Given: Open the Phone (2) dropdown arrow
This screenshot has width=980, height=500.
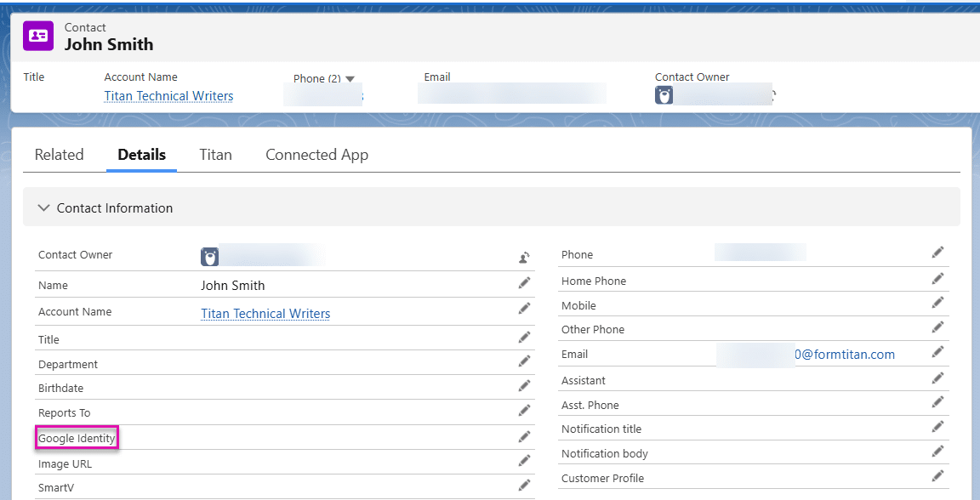Looking at the screenshot, I should tap(350, 79).
